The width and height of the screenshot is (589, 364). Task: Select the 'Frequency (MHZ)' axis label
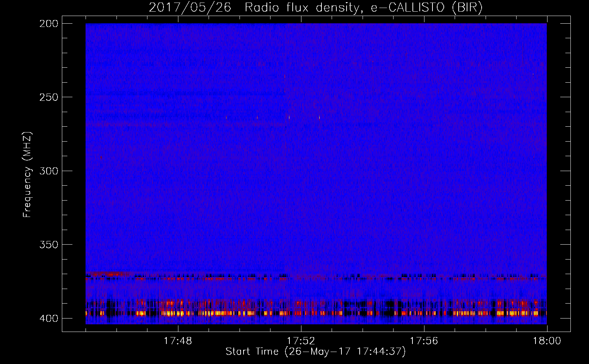[27, 174]
